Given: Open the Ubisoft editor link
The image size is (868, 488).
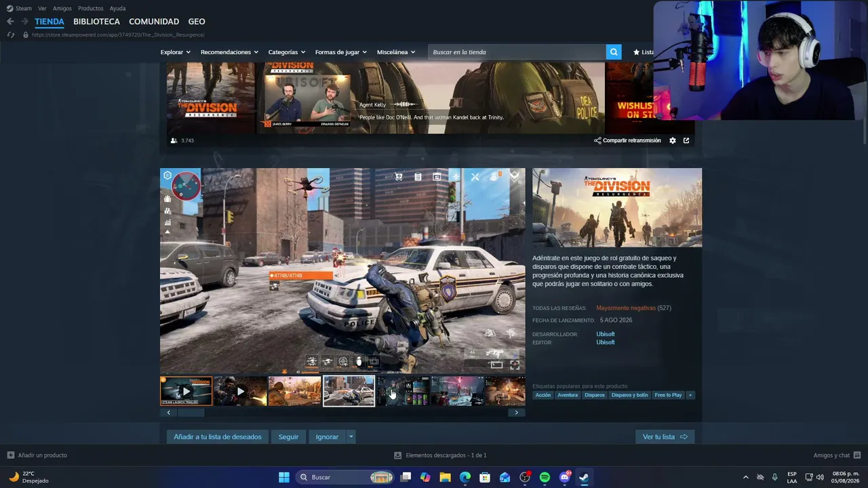Looking at the screenshot, I should tap(606, 342).
